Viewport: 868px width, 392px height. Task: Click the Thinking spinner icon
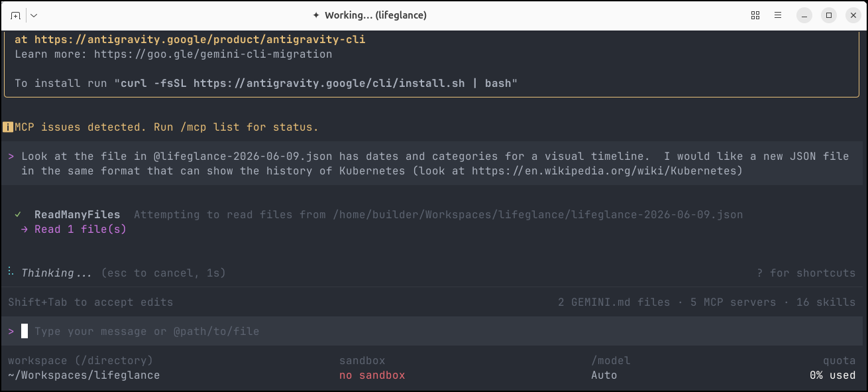(x=11, y=272)
